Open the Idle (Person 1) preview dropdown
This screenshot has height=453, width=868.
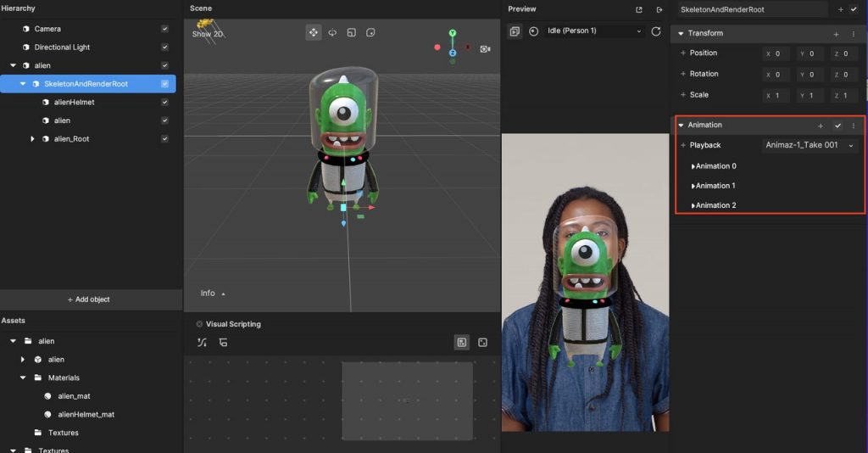click(594, 31)
